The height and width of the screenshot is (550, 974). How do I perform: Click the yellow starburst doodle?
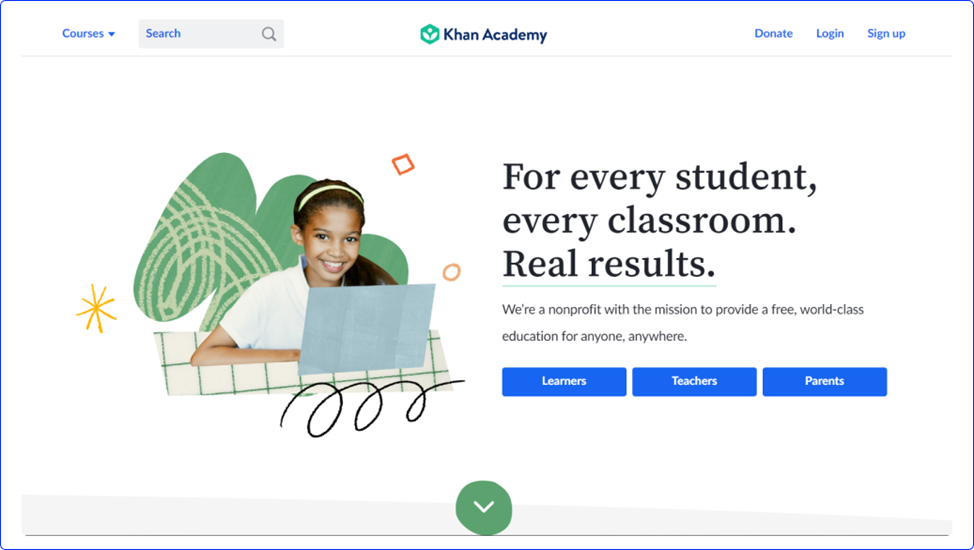(96, 308)
